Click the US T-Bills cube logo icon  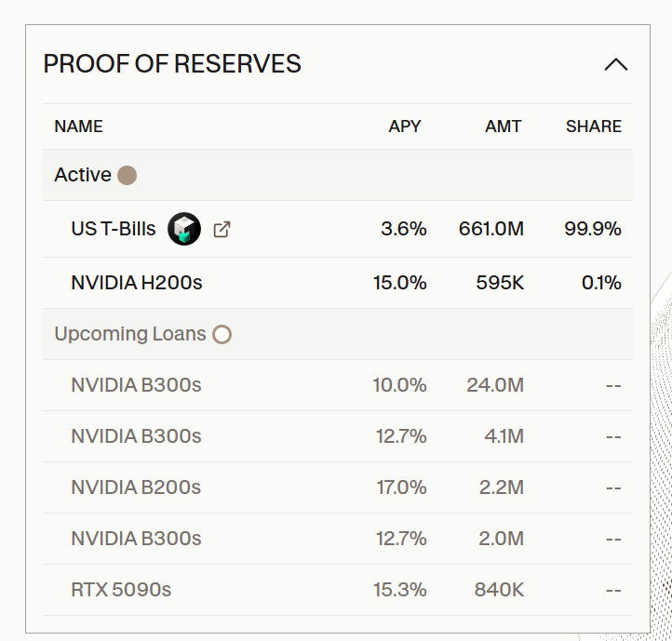(184, 229)
